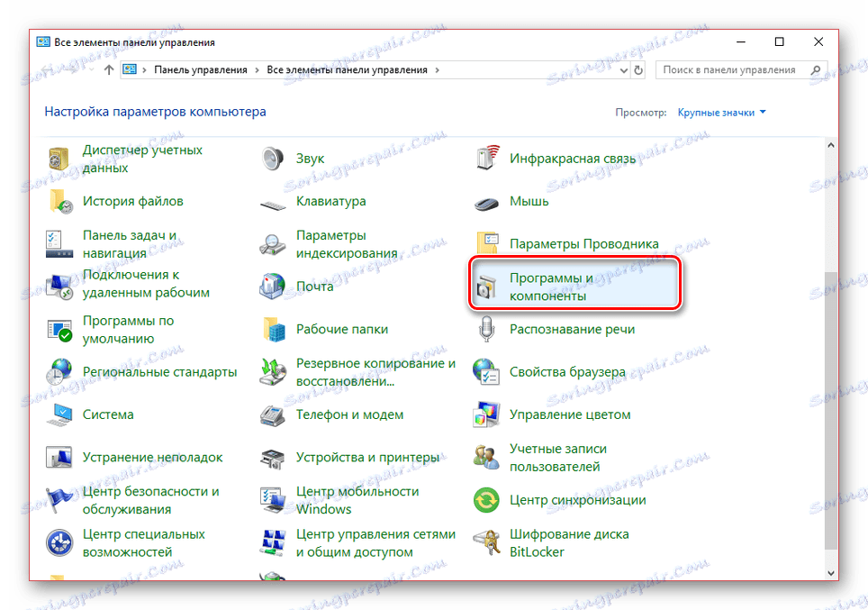The image size is (868, 610).
Task: Go up one level with the arrow
Action: (x=109, y=69)
